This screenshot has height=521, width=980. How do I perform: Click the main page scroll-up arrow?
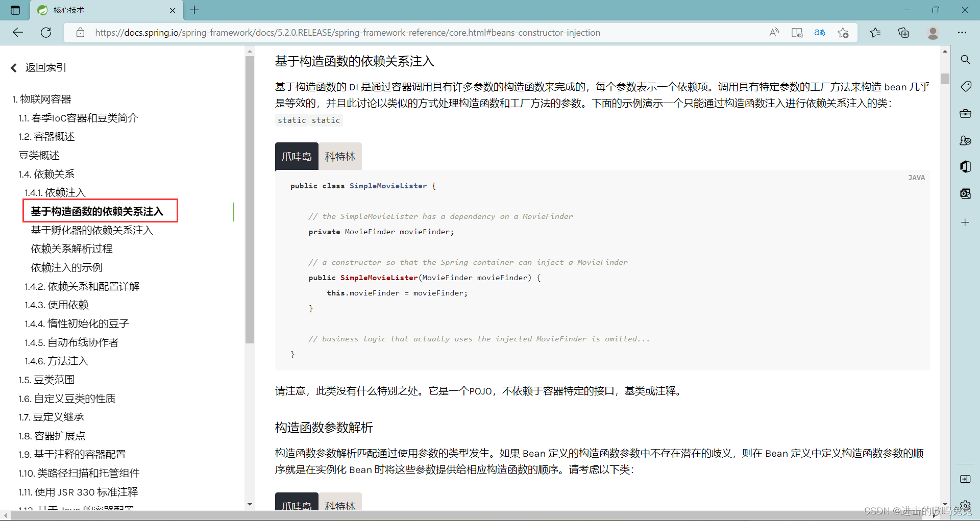tap(945, 52)
